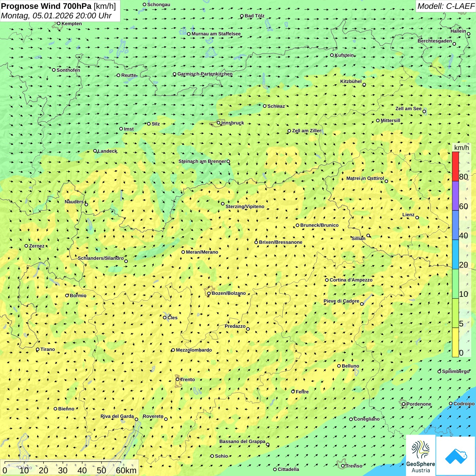Click the Belluno marker circle

pos(339,366)
